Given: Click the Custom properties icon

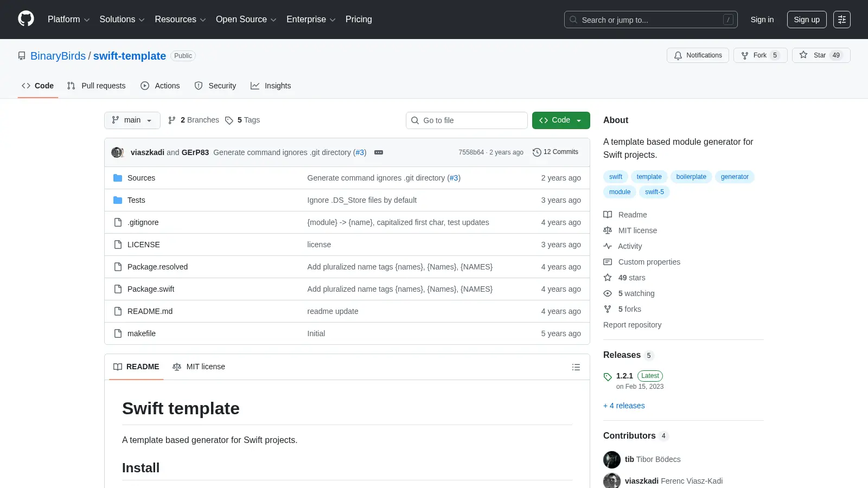Looking at the screenshot, I should [608, 262].
